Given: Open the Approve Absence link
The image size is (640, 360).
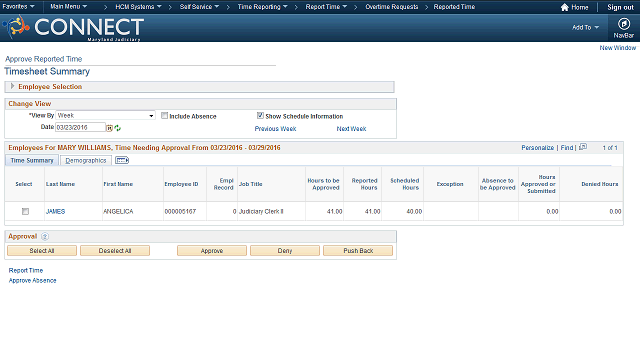Looking at the screenshot, I should tap(32, 280).
